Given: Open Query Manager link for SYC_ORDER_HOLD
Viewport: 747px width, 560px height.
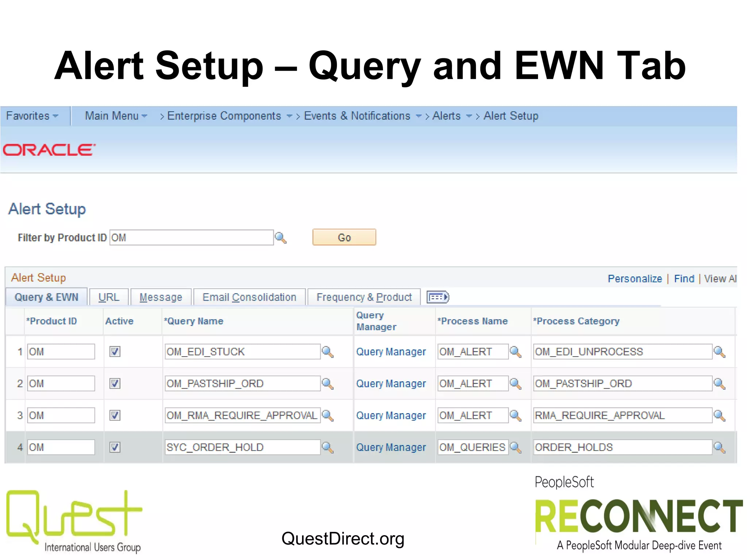Looking at the screenshot, I should (391, 447).
